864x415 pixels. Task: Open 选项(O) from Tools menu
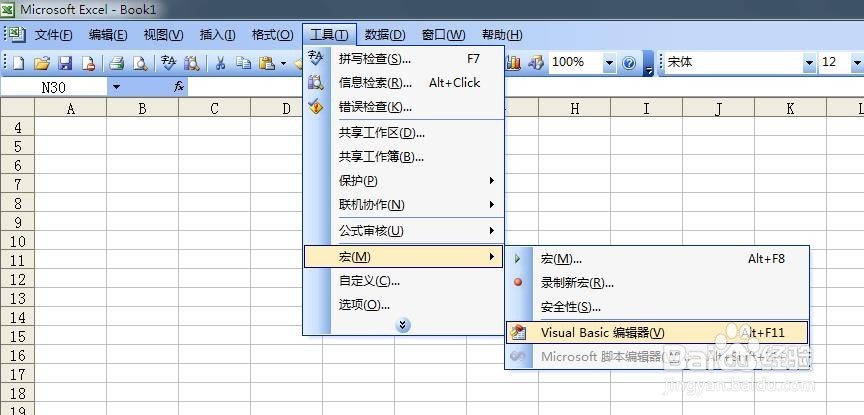(404, 305)
